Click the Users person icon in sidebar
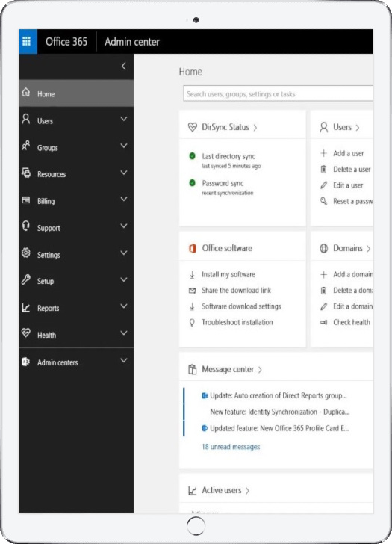 click(26, 119)
